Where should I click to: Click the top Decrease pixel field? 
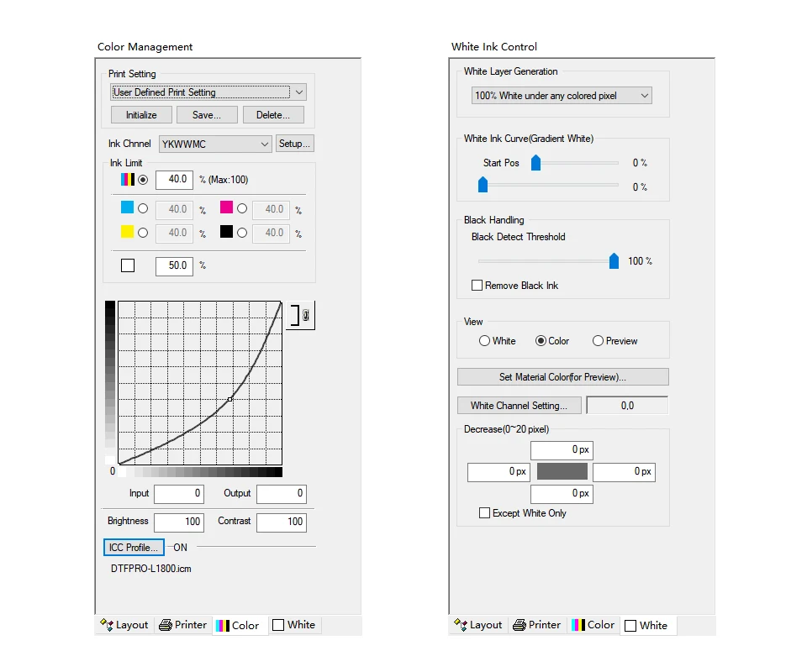[562, 450]
